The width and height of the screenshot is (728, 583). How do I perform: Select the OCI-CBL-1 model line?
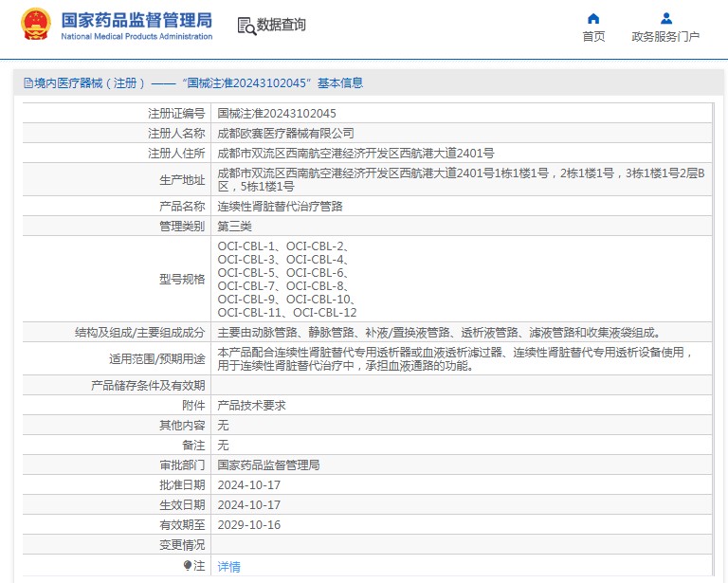coord(283,246)
